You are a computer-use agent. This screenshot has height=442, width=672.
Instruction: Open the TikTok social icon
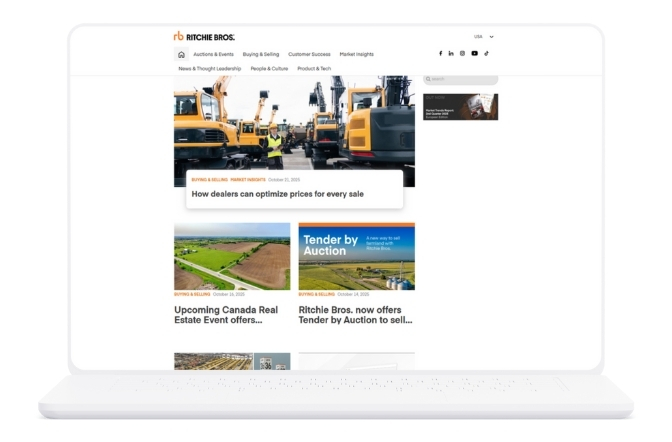[x=486, y=54]
